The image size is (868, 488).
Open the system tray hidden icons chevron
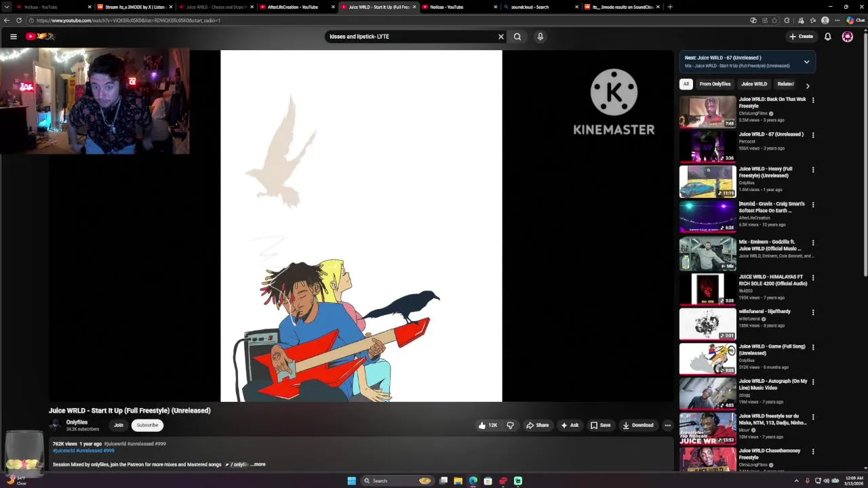(x=797, y=481)
